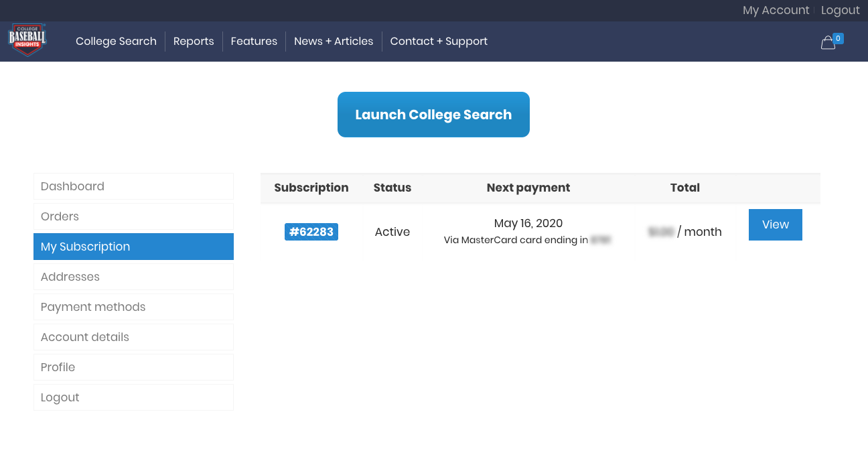The image size is (868, 465).
Task: Open Payment methods section
Action: [133, 307]
